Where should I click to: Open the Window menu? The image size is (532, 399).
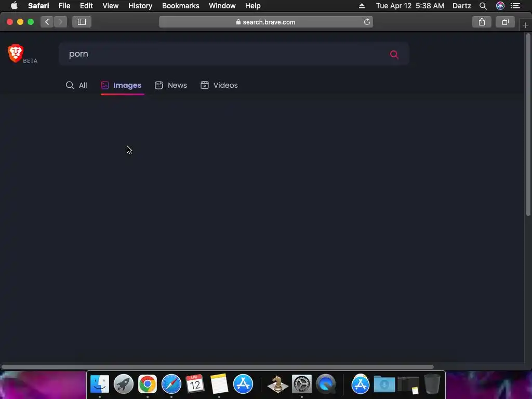pos(222,6)
